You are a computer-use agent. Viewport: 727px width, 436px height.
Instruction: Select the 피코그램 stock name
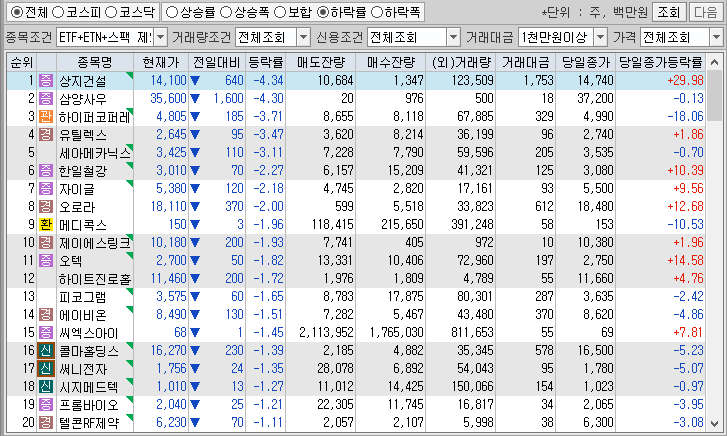pyautogui.click(x=83, y=297)
